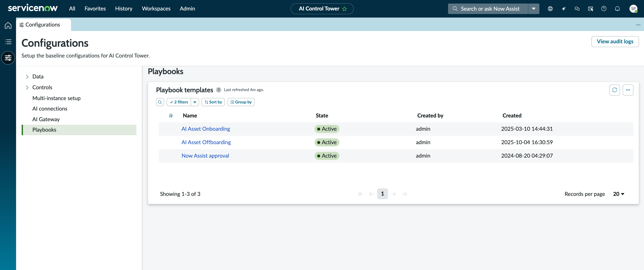Favorite AI Control Tower with the star
Screen dimensions: 644x270
(x=345, y=9)
